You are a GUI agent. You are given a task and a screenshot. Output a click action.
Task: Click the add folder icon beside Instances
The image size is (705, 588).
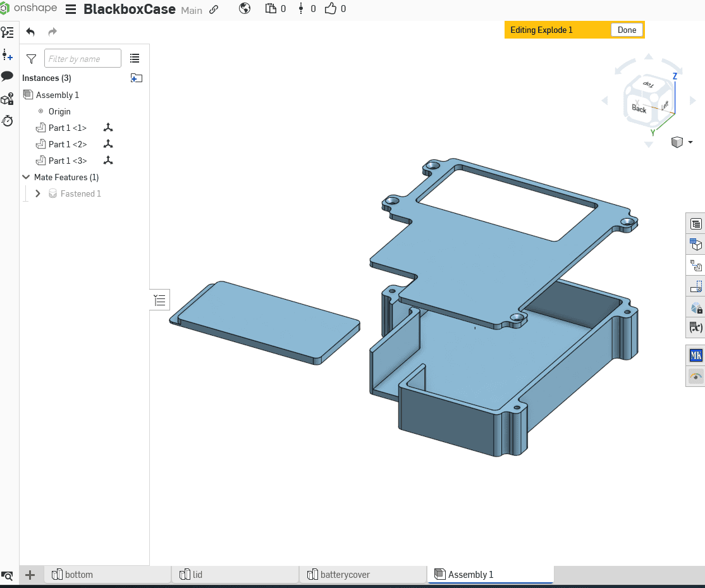click(x=136, y=78)
